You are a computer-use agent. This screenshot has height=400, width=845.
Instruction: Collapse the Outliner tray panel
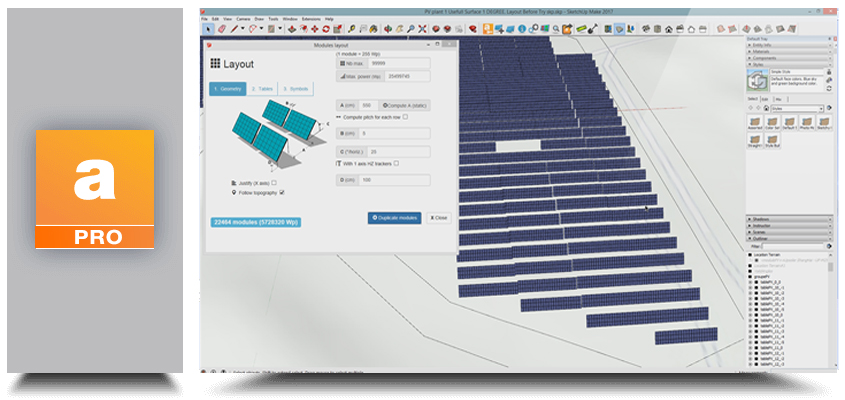click(x=790, y=239)
